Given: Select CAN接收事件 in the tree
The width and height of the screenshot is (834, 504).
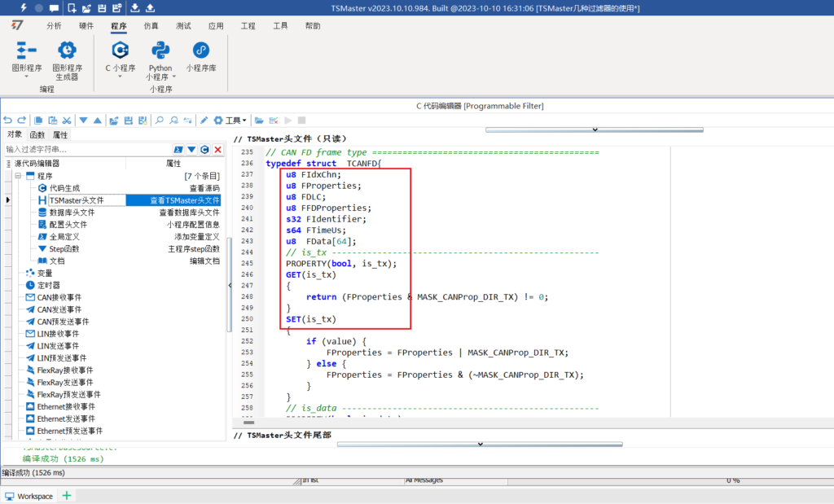Looking at the screenshot, I should click(58, 297).
